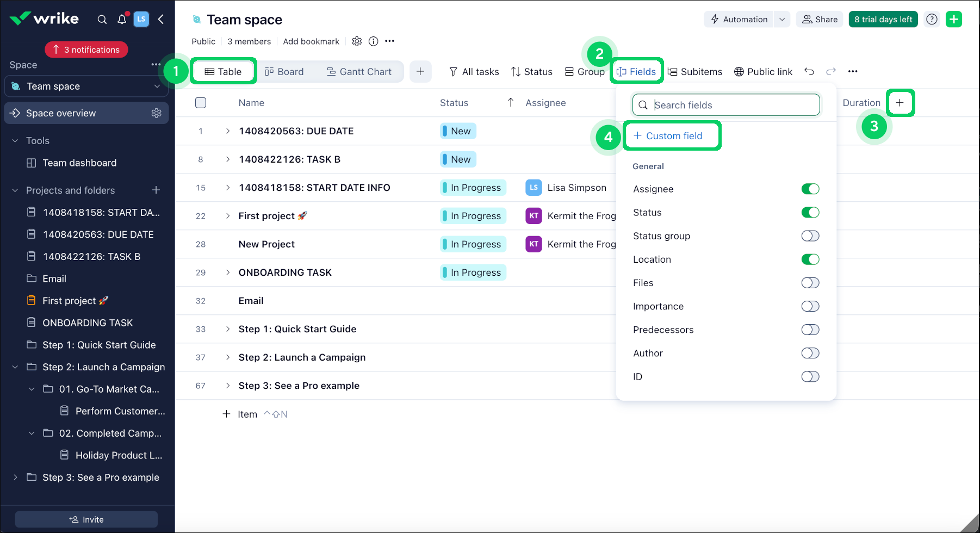Expand the First project row
Screen dimensions: 980x533
[228, 216]
